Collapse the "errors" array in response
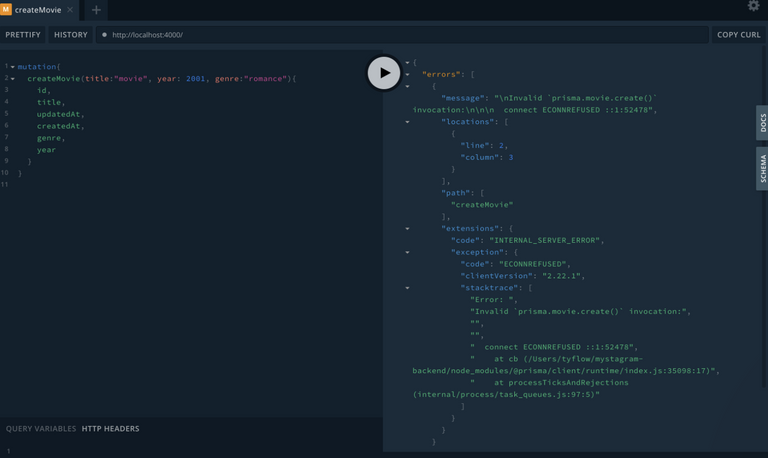Screen dimensions: 768x458 pyautogui.click(x=407, y=74)
